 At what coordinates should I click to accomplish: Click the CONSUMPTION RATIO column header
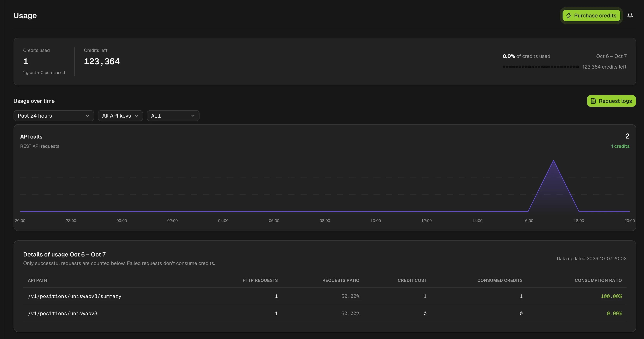(x=598, y=280)
